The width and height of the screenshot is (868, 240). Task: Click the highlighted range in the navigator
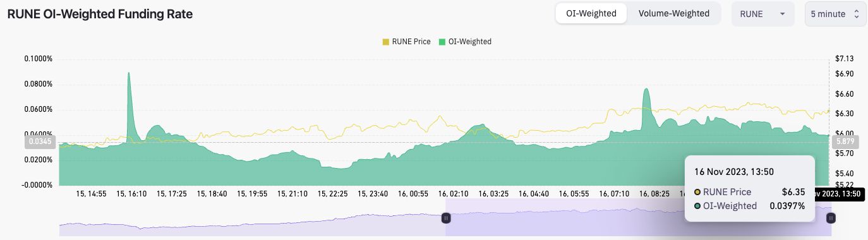click(x=638, y=218)
